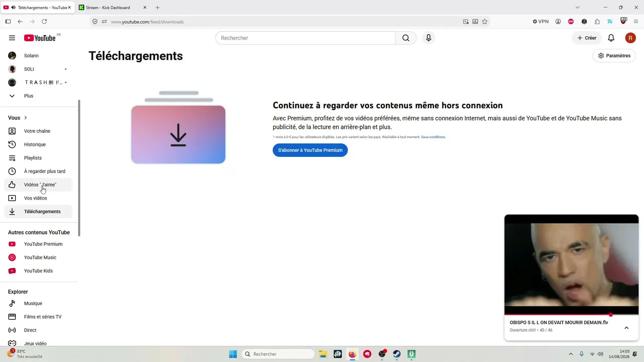Image resolution: width=644 pixels, height=362 pixels.
Task: Click the magnifier search button
Action: tap(406, 38)
